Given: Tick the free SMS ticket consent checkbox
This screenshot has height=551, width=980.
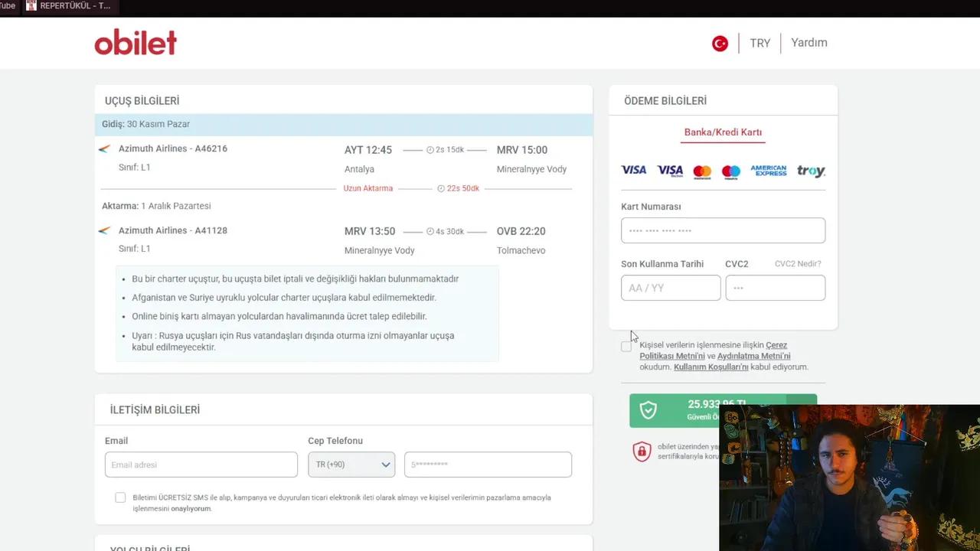Looking at the screenshot, I should pos(120,497).
